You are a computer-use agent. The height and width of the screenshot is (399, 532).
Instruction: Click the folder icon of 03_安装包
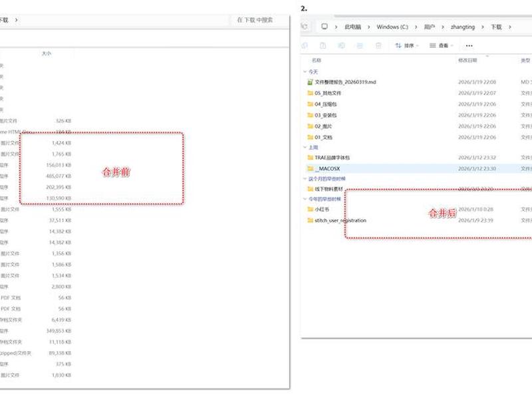click(x=310, y=115)
